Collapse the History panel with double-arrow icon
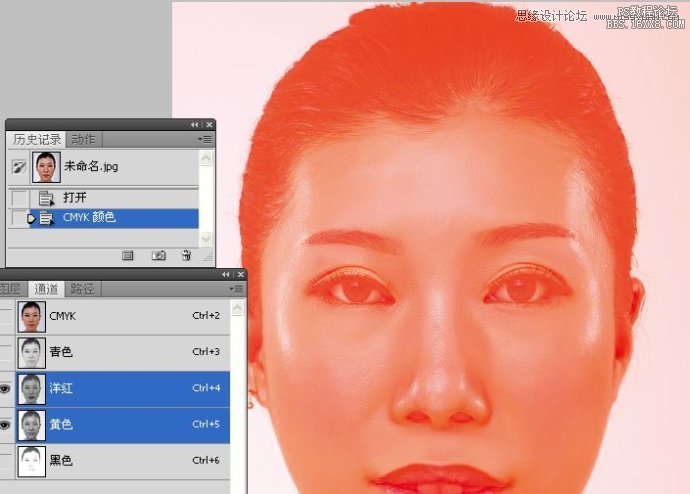 coord(194,125)
